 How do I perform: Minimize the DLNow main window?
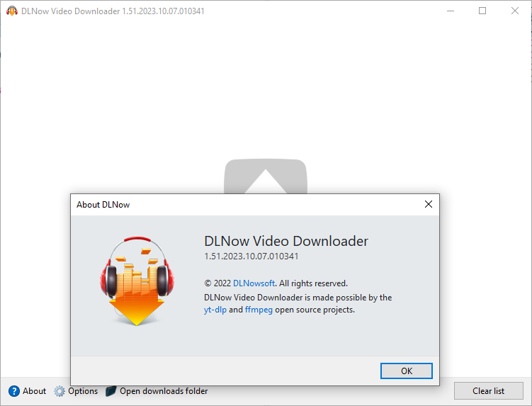451,11
